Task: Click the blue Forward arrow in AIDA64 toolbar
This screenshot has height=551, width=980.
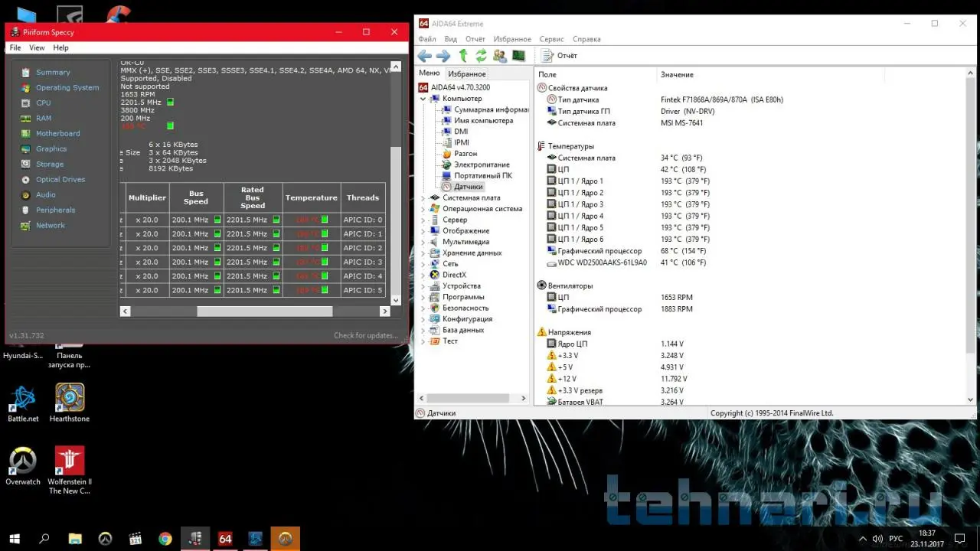Action: coord(443,56)
